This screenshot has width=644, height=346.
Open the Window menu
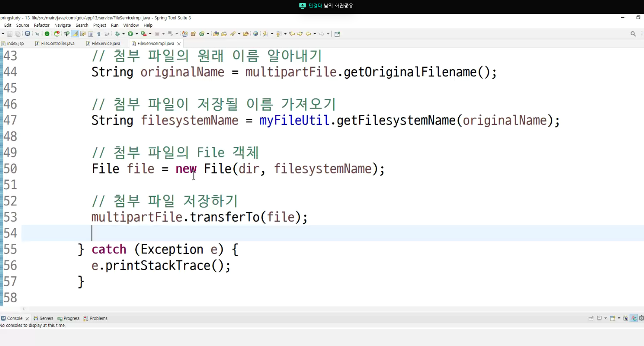pyautogui.click(x=131, y=25)
